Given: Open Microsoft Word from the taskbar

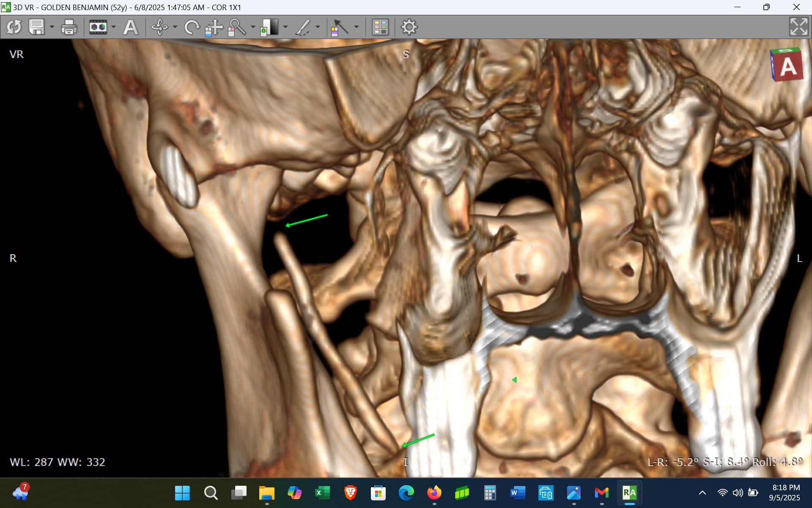Looking at the screenshot, I should tap(517, 493).
